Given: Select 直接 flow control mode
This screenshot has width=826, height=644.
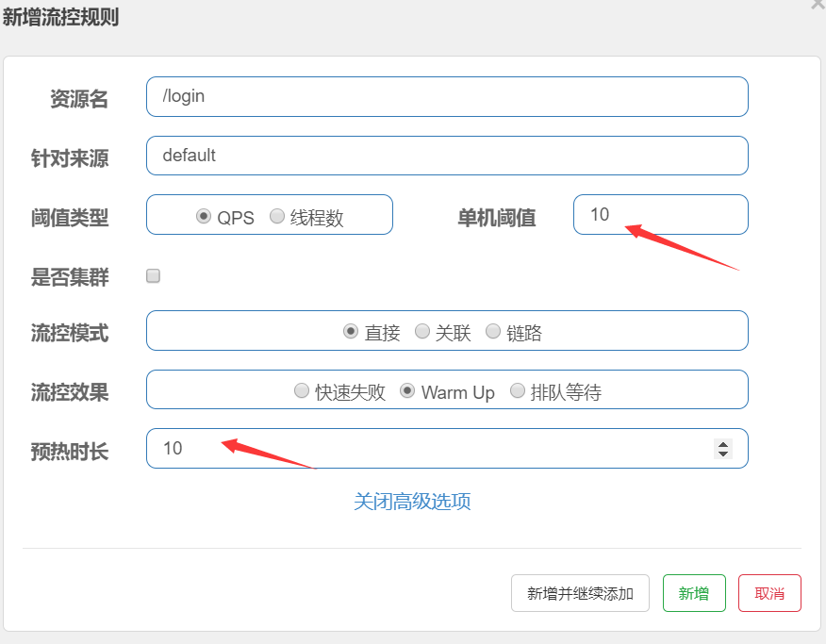Looking at the screenshot, I should [351, 331].
